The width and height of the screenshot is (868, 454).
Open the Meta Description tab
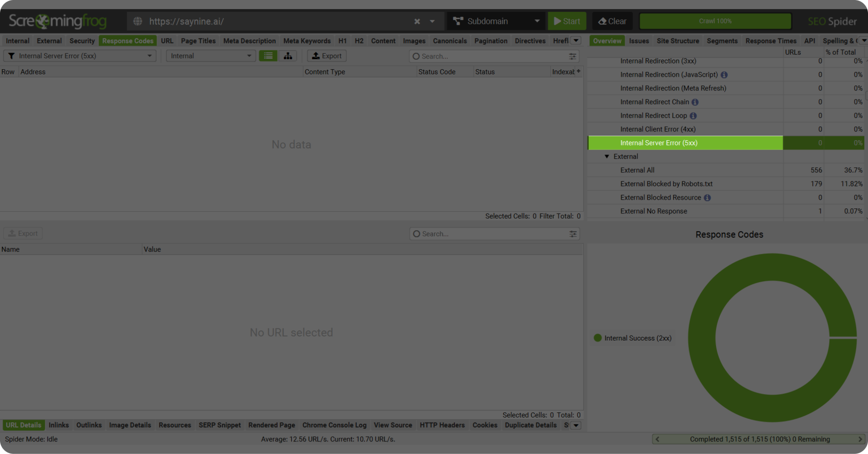coord(250,41)
